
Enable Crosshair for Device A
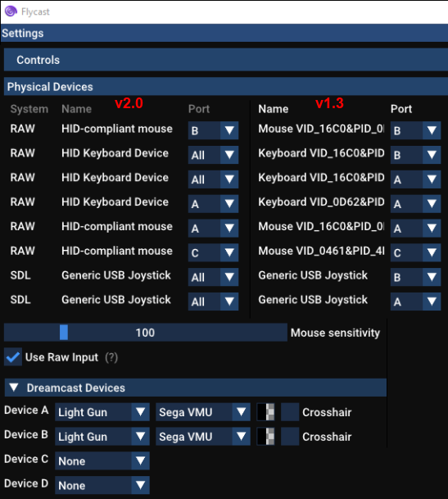point(290,412)
